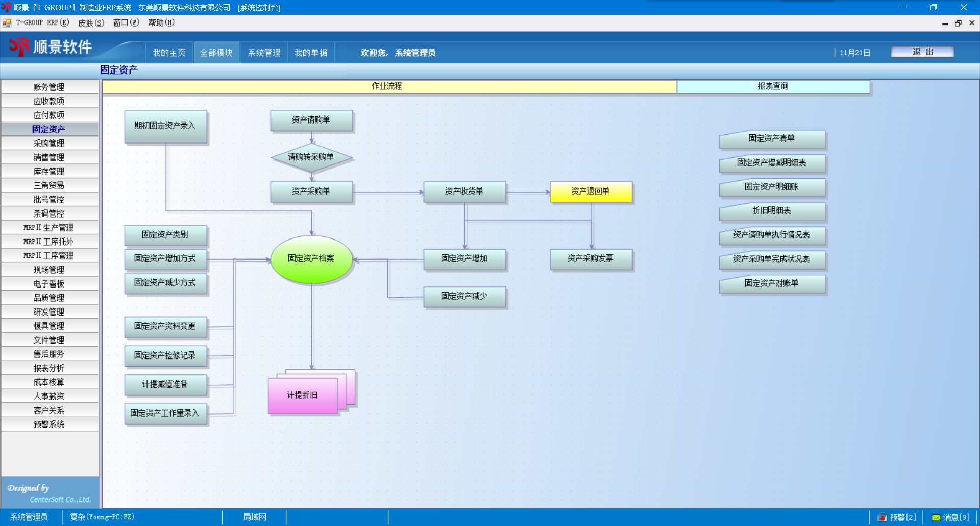Viewport: 980px width, 526px height.
Task: Switch to 我的主页 tab
Action: 169,53
